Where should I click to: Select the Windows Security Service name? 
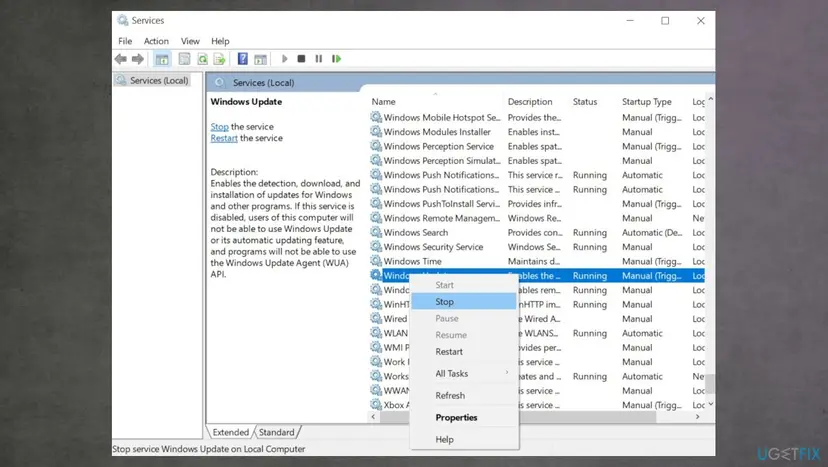tap(434, 247)
